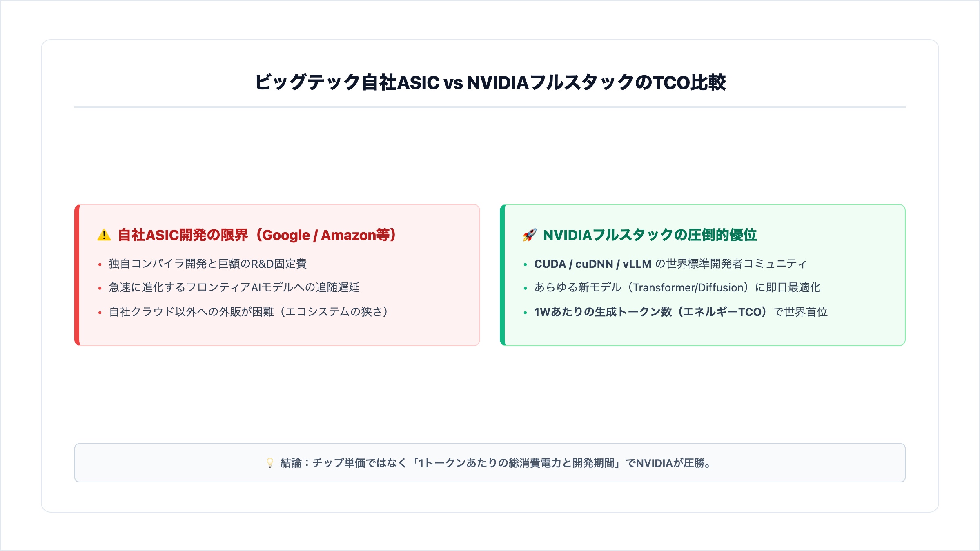
Task: Select bullet あらゆる新モデル（Transformer/Diffusion）に即日最適化
Action: click(677, 287)
